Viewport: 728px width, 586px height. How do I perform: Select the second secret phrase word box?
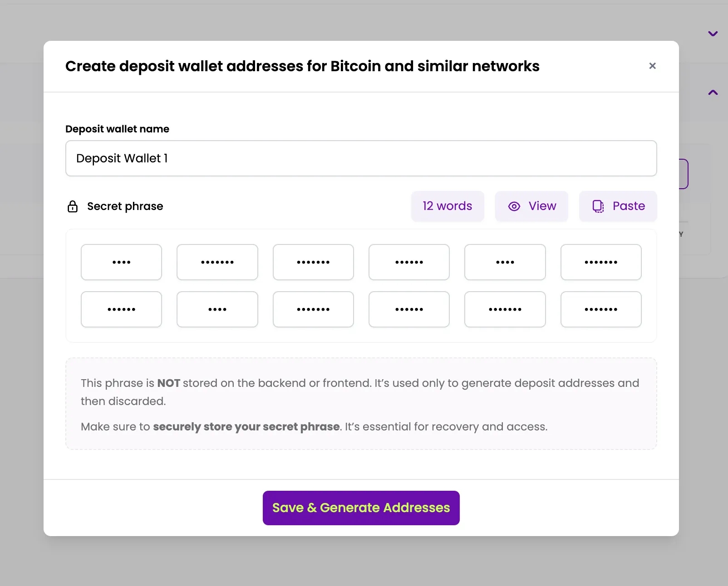(x=217, y=262)
